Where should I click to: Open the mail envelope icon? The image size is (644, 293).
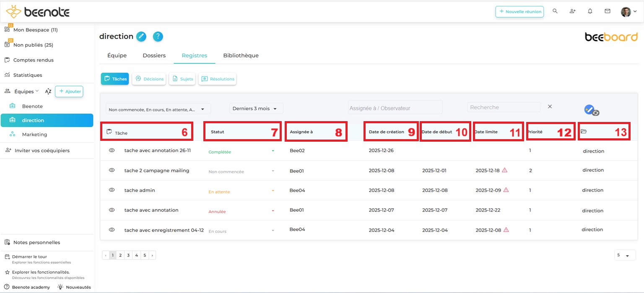coord(607,11)
